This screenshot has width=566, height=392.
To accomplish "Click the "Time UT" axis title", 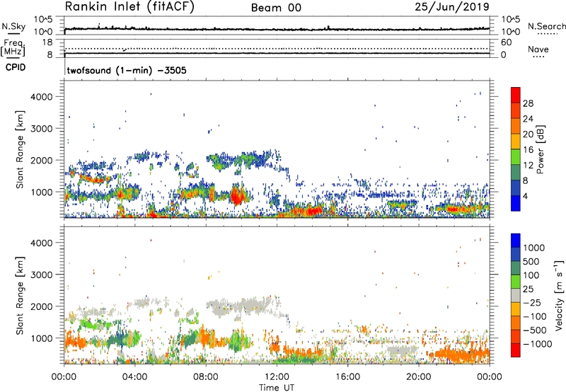I will tap(277, 388).
